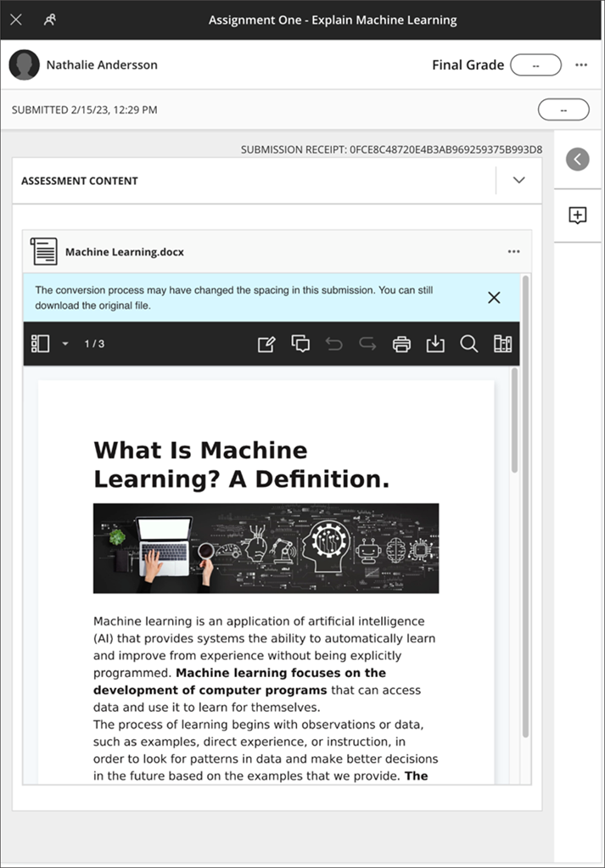This screenshot has height=868, width=605.
Task: Enter a score in Final Grade pill
Action: 535,64
